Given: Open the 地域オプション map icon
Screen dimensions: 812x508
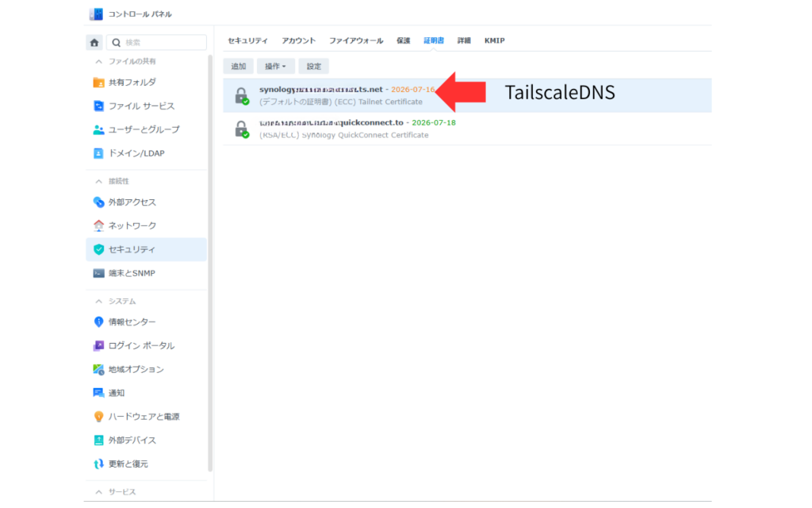Looking at the screenshot, I should pos(98,369).
